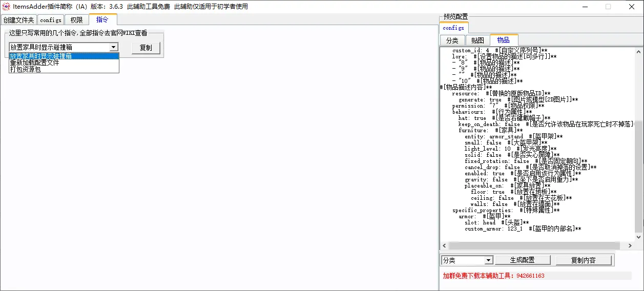The width and height of the screenshot is (644, 291).
Task: Click the horizontal scrollbar right arrow
Action: [x=631, y=246]
